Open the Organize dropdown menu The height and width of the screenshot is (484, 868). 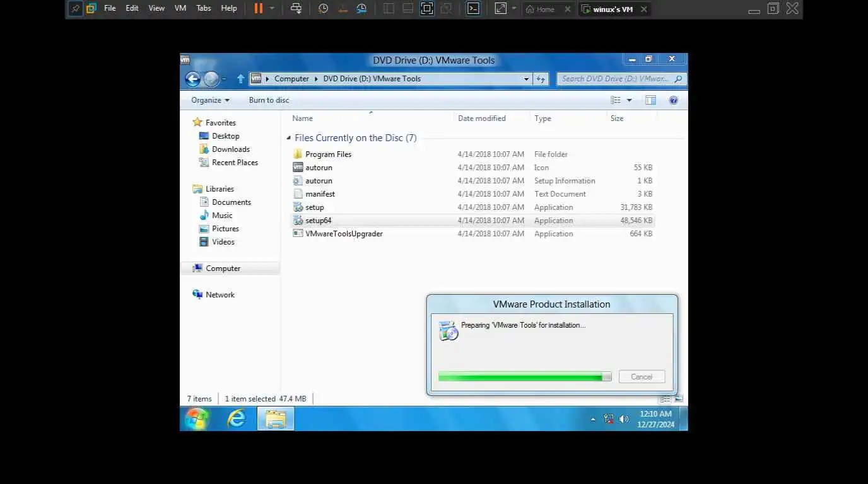210,100
